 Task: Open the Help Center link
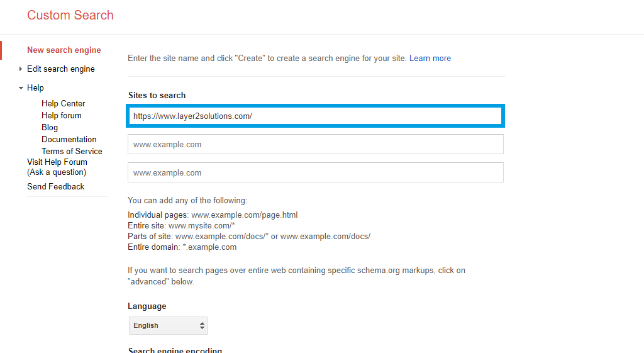[x=63, y=104]
